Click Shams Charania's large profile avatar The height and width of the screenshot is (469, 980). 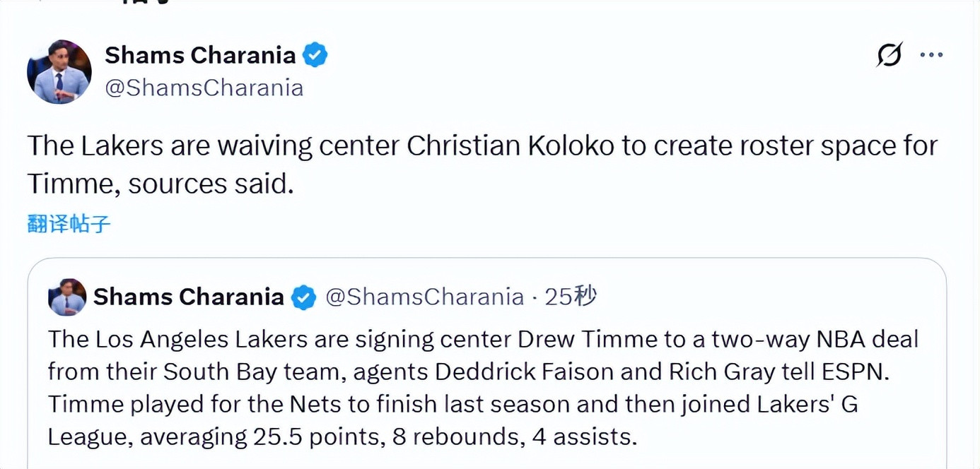[59, 71]
